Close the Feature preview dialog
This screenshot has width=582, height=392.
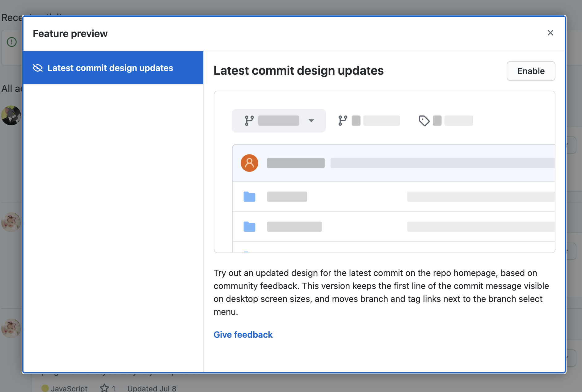coord(550,33)
